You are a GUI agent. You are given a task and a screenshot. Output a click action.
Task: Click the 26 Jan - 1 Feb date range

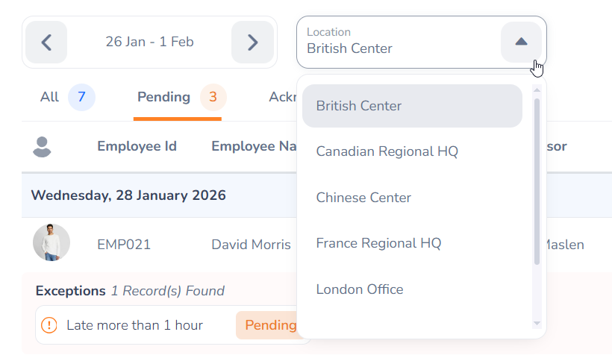(149, 42)
